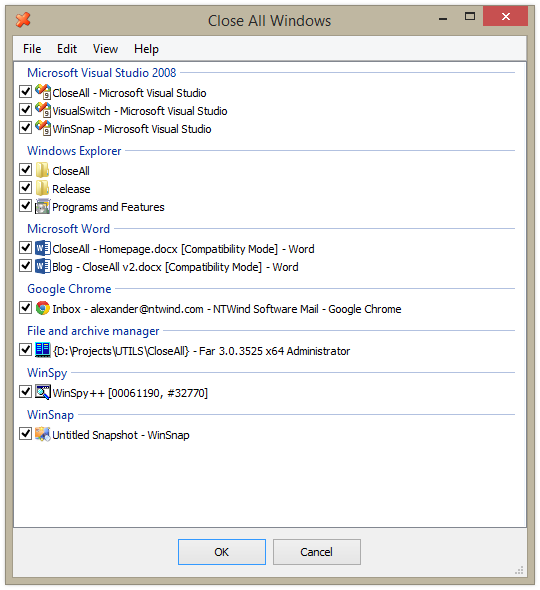
Task: Toggle the Blog - CloseAll v2.docx checkbox
Action: click(26, 266)
